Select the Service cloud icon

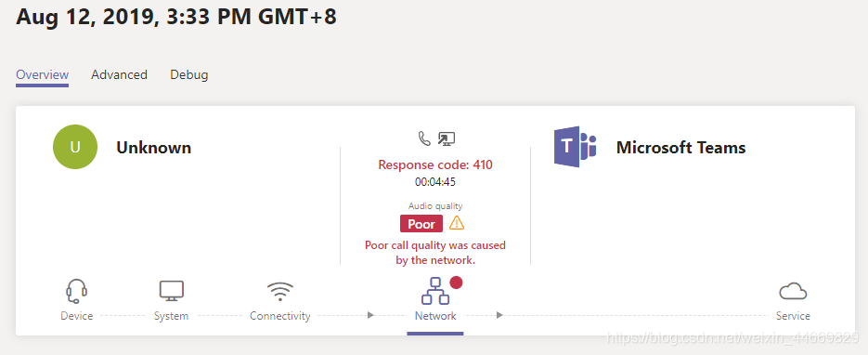(793, 291)
